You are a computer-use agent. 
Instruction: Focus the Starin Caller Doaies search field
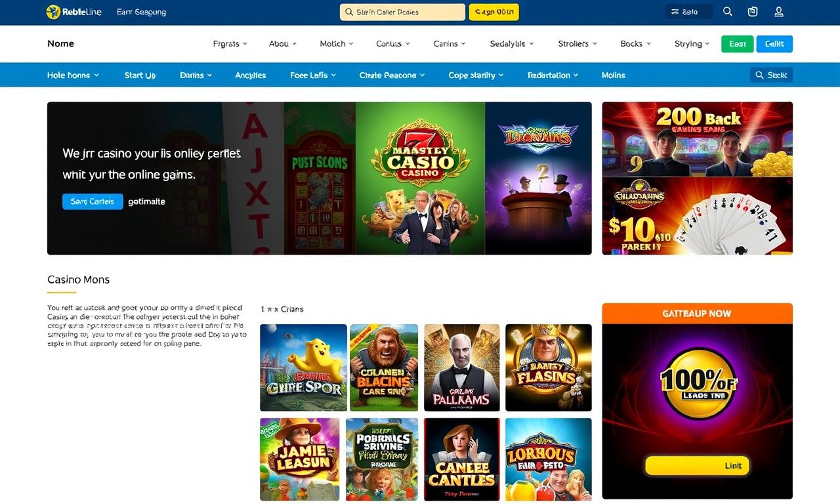coord(402,12)
